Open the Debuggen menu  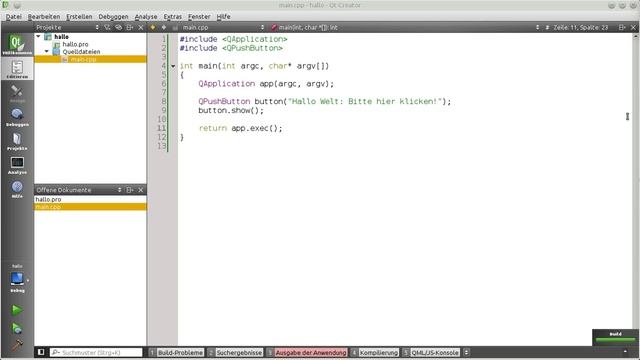pos(113,16)
